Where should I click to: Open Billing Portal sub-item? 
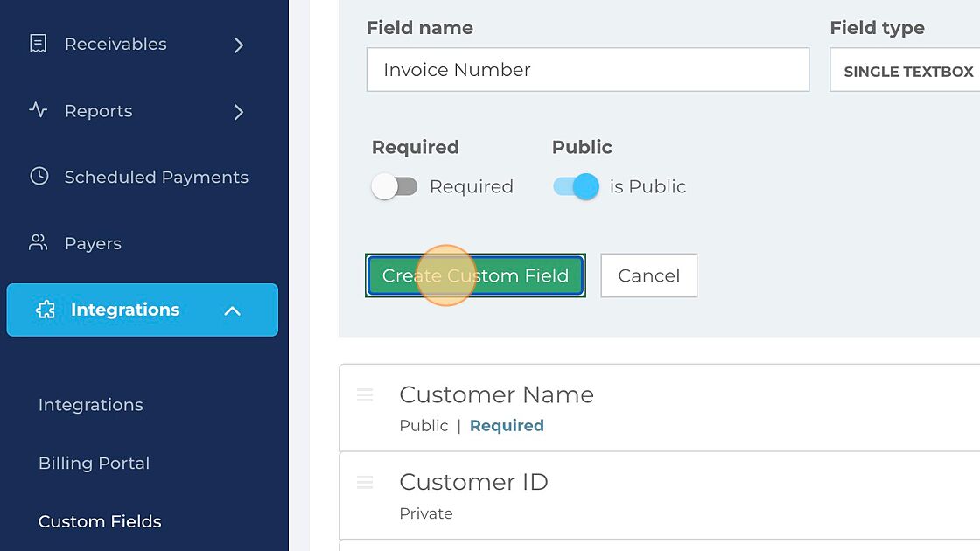click(x=94, y=463)
